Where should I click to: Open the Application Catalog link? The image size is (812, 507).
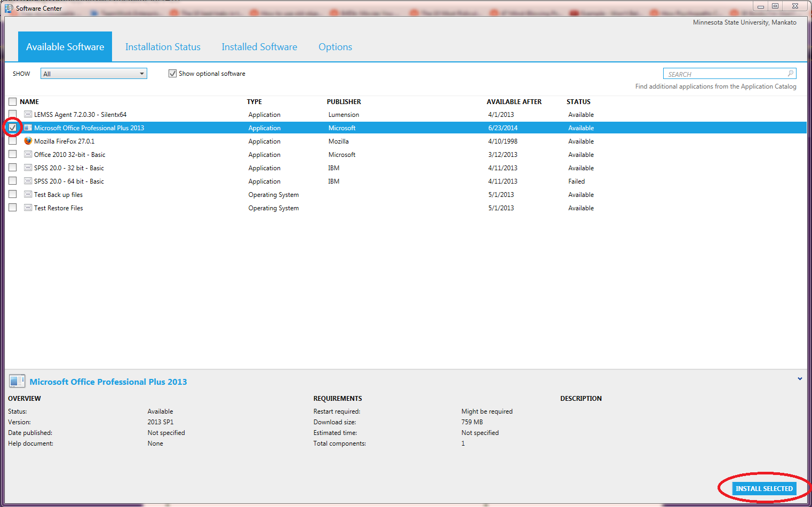[x=715, y=86]
